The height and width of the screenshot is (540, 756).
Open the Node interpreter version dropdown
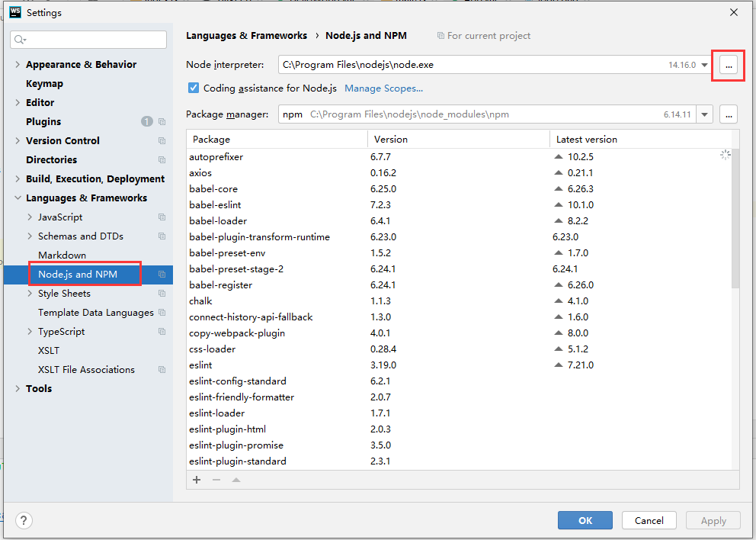click(703, 65)
